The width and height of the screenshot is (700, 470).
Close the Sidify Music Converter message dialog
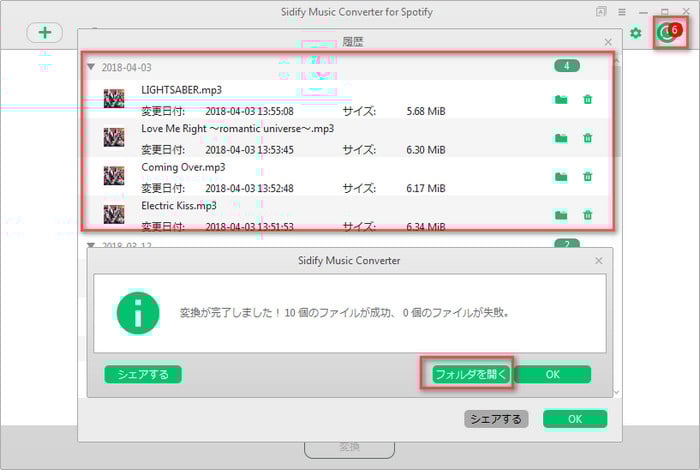pos(599,261)
